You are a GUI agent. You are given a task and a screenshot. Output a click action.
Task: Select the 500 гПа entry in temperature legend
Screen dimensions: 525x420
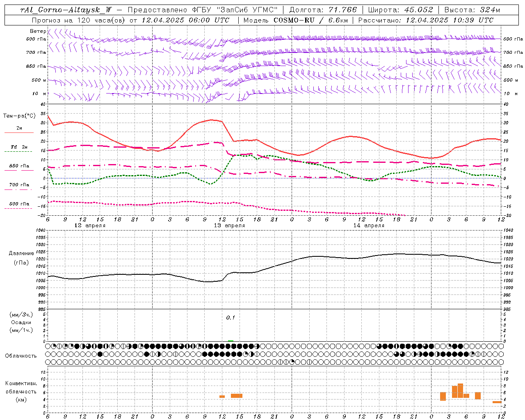[x=19, y=204]
